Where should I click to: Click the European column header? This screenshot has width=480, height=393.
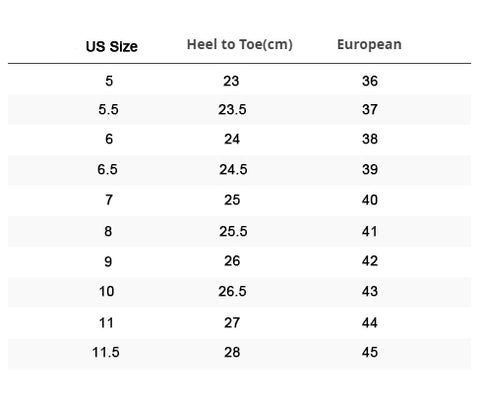[x=369, y=44]
